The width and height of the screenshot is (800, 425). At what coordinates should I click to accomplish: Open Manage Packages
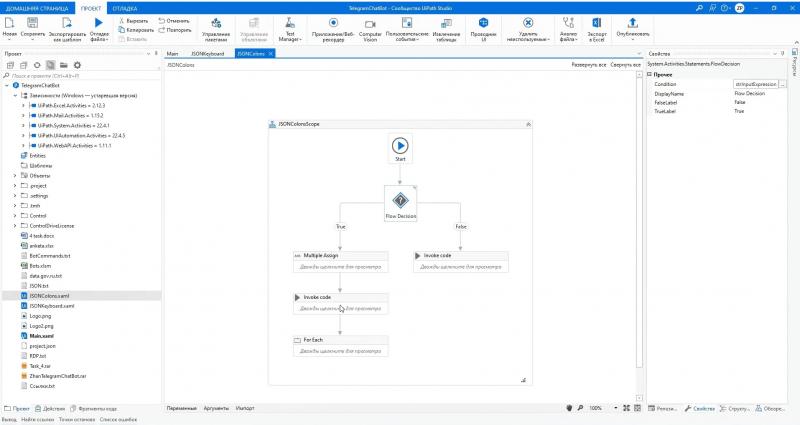tap(216, 29)
